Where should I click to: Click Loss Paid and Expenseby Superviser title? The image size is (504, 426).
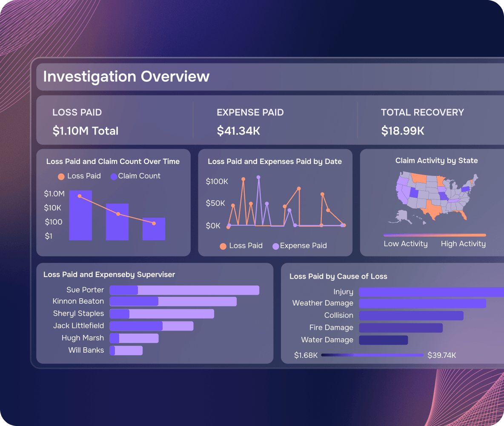pyautogui.click(x=109, y=274)
